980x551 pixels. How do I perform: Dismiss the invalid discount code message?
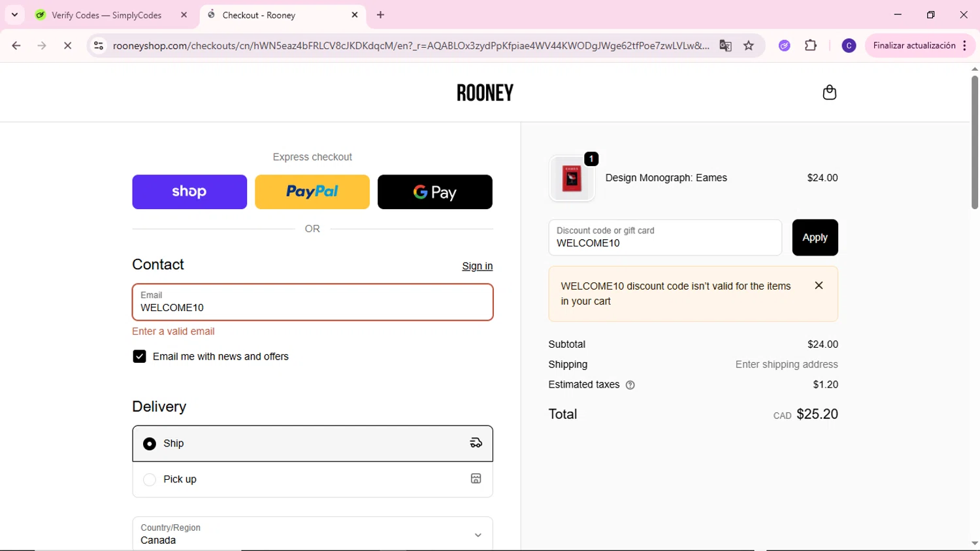point(819,286)
